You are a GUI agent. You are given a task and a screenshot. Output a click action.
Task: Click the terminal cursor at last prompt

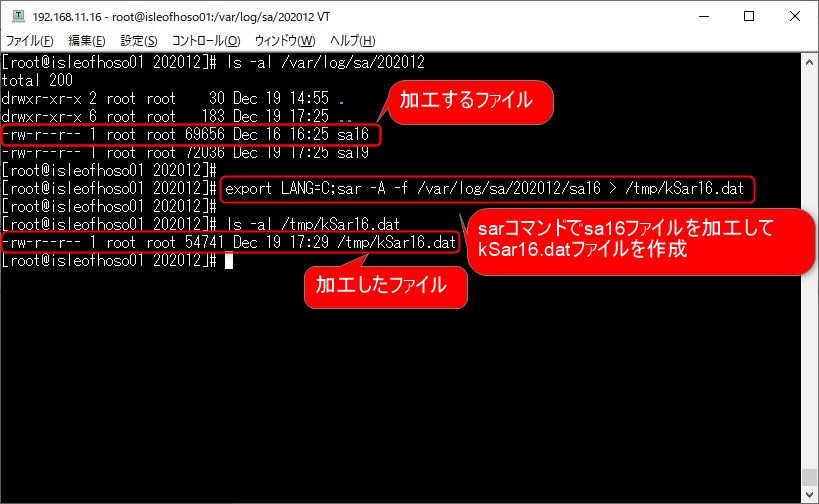(229, 261)
